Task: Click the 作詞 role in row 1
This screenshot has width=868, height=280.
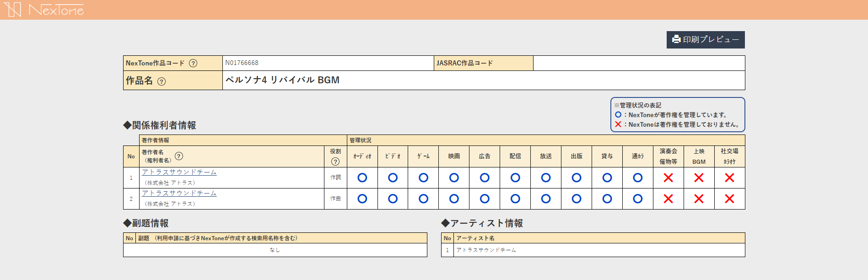Action: (x=335, y=178)
